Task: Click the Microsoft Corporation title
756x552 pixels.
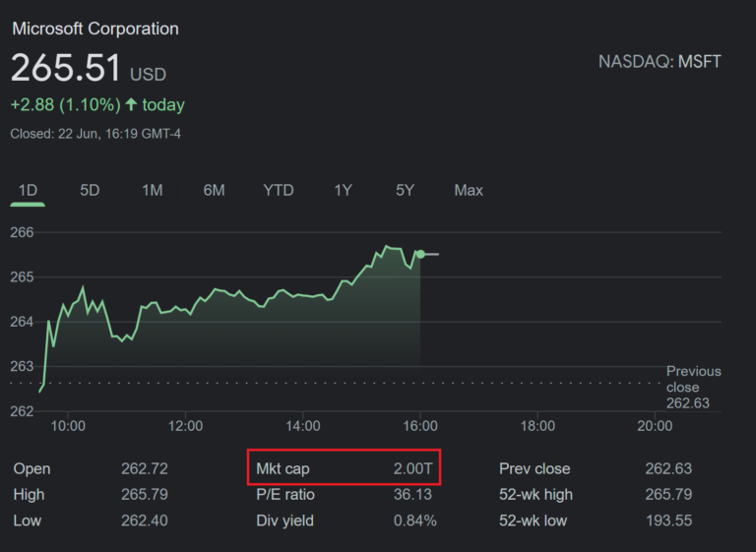Action: [x=95, y=29]
